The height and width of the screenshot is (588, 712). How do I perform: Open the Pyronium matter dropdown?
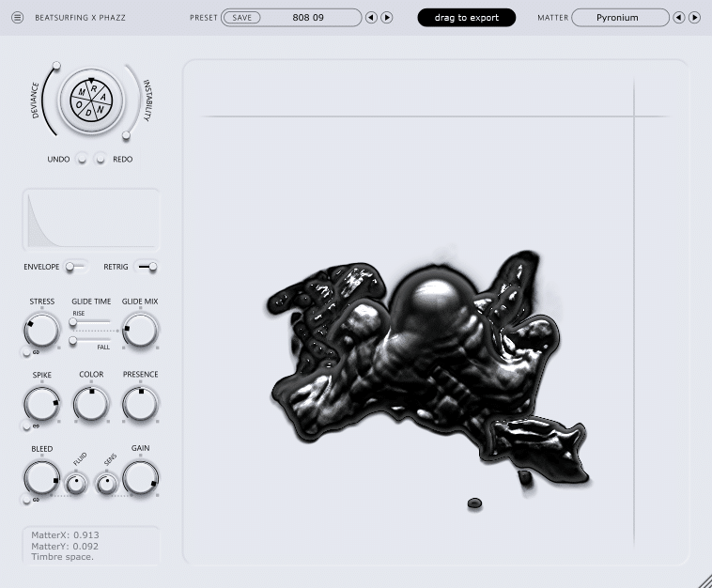click(620, 18)
